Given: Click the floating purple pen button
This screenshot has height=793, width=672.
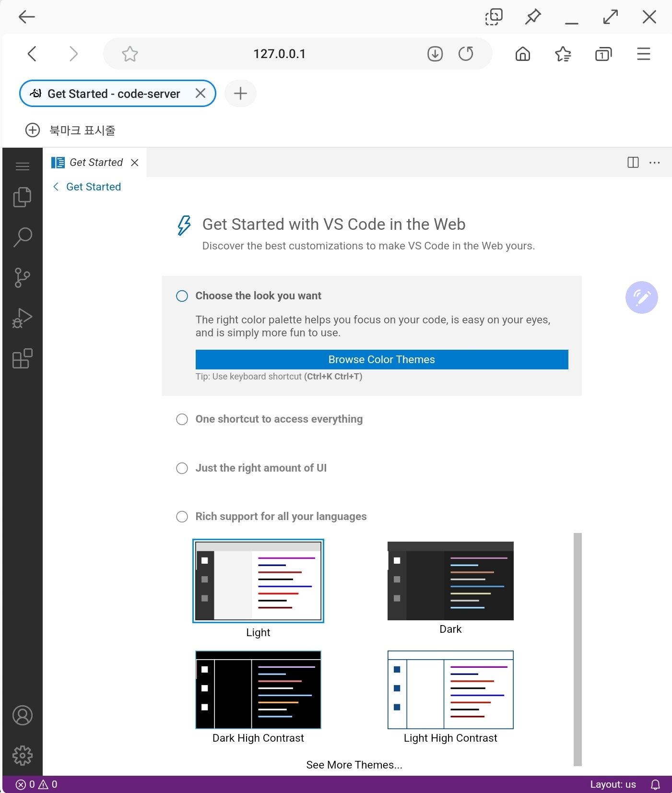Looking at the screenshot, I should point(641,297).
